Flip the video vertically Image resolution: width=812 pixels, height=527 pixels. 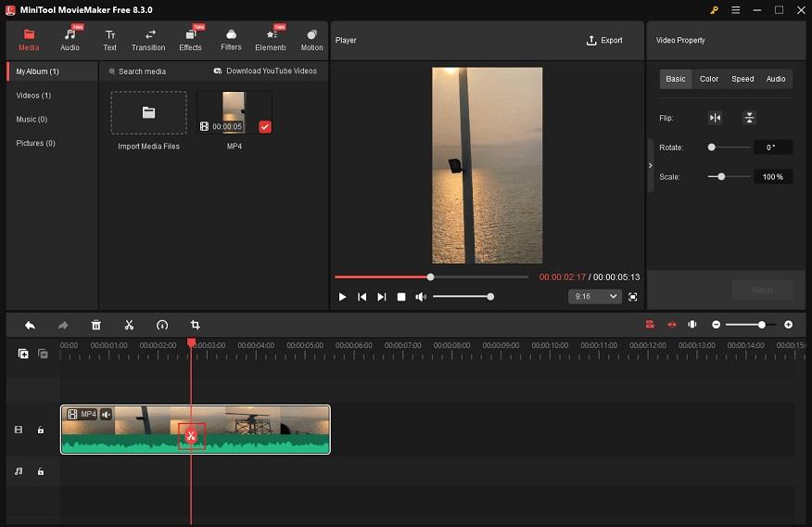(x=749, y=118)
